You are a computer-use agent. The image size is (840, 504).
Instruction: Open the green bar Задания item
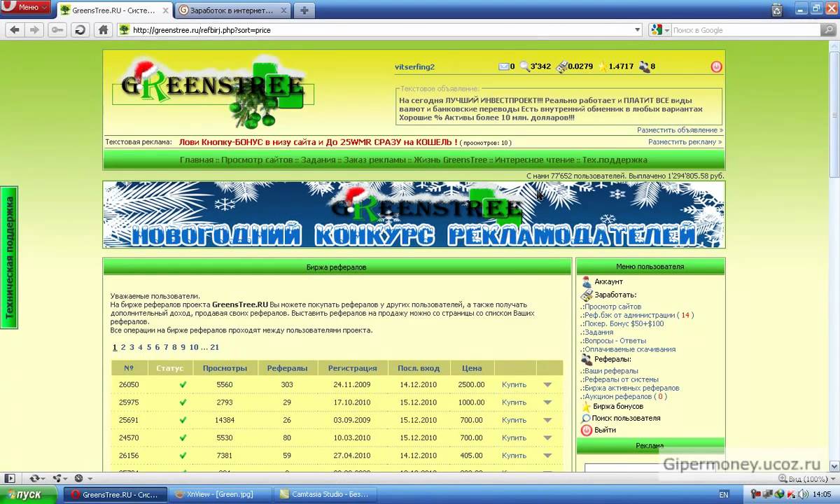point(318,160)
